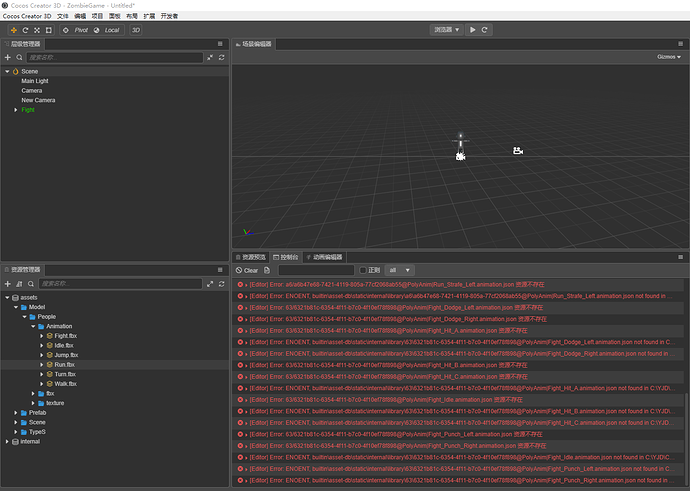Switch to the 控制台 tab
The height and width of the screenshot is (491, 690).
[286, 257]
